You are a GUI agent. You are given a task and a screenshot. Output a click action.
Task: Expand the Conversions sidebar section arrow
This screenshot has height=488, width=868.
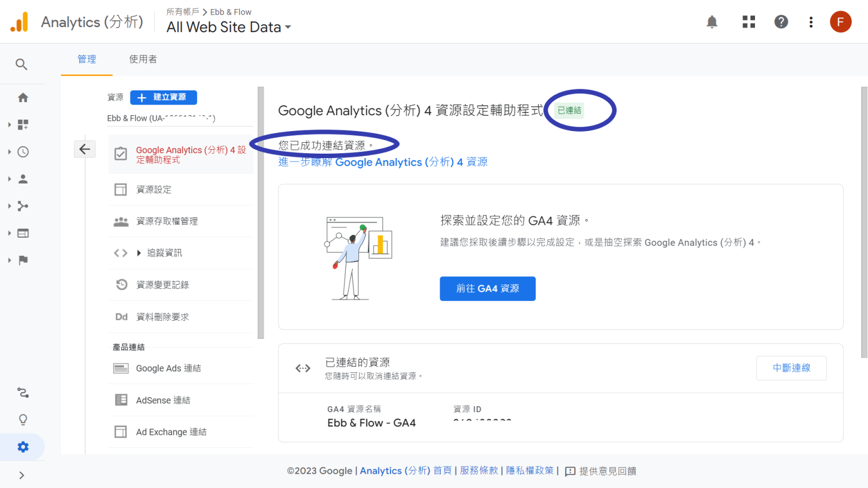[10, 260]
